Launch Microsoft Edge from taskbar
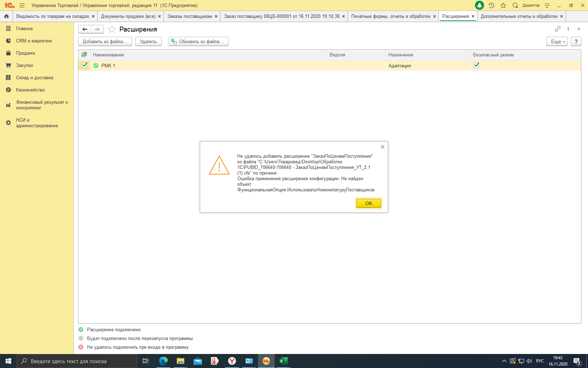 [163, 361]
